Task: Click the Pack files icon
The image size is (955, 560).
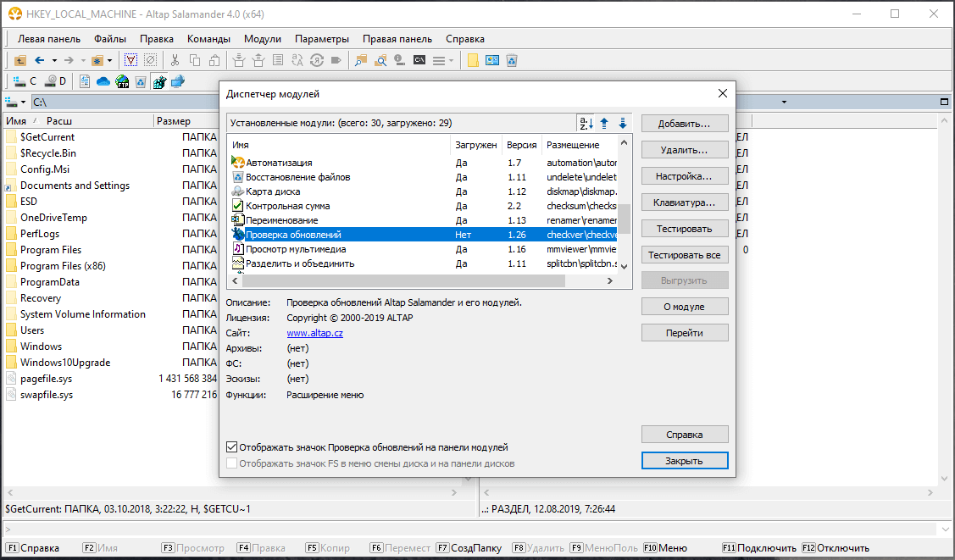Action: click(239, 60)
